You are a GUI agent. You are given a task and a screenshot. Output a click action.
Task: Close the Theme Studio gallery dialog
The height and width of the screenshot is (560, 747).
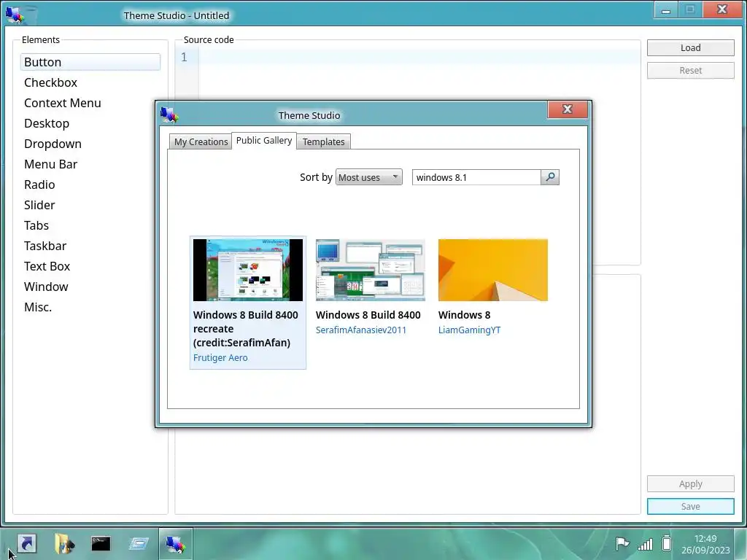click(x=568, y=109)
